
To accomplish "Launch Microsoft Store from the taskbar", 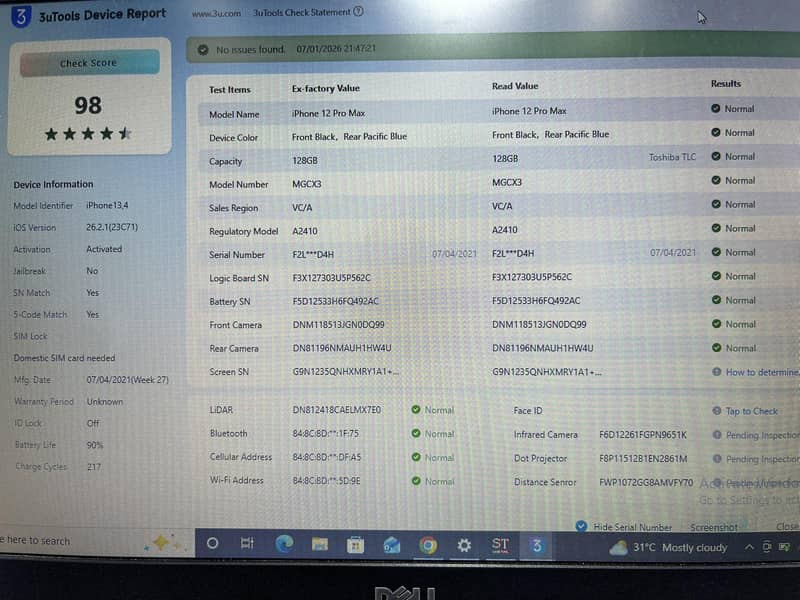I will tap(356, 545).
